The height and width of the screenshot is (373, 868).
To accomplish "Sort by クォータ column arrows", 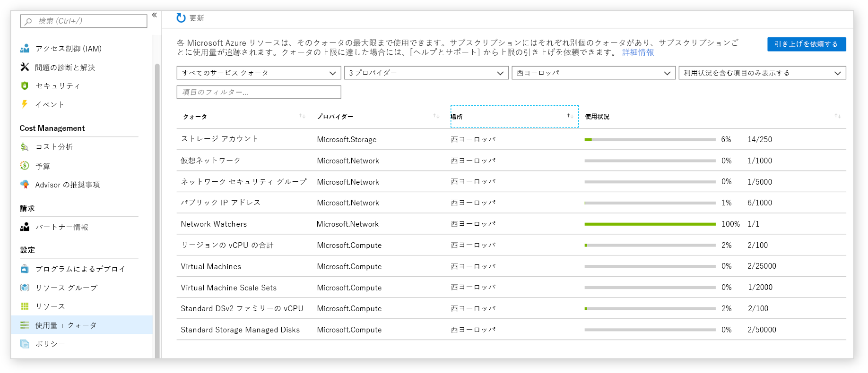I will click(302, 116).
